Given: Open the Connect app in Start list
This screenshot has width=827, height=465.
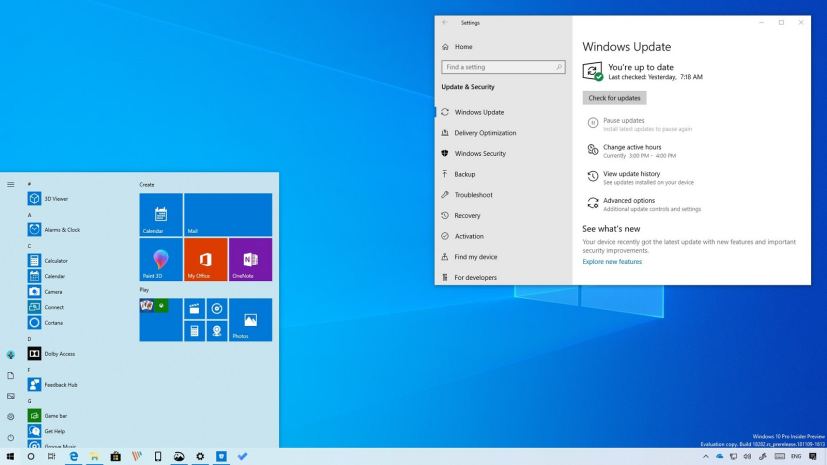Looking at the screenshot, I should pos(46,307).
